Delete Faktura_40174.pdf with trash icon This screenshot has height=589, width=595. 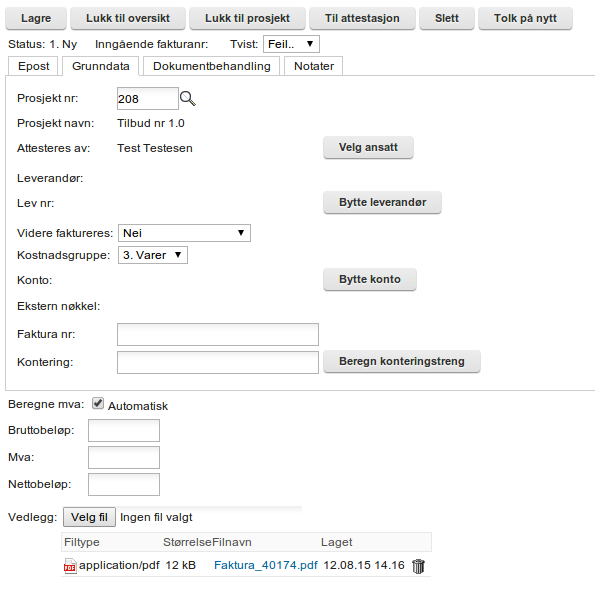pyautogui.click(x=418, y=566)
